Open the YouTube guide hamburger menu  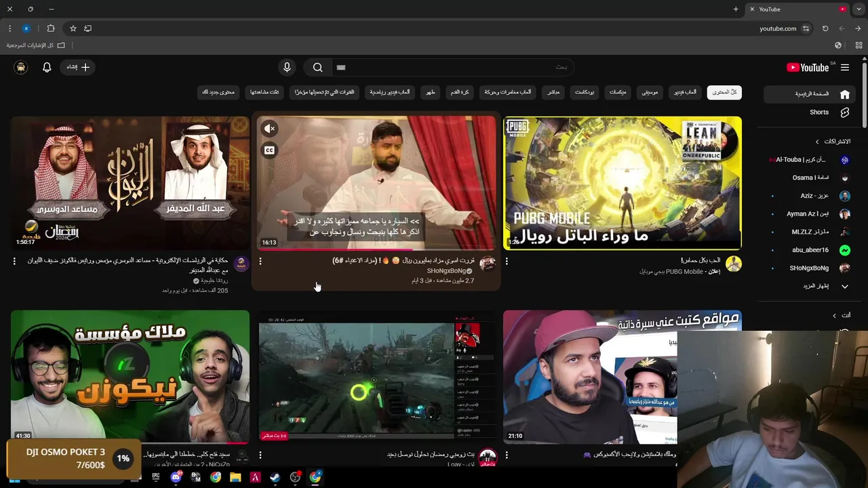845,67
